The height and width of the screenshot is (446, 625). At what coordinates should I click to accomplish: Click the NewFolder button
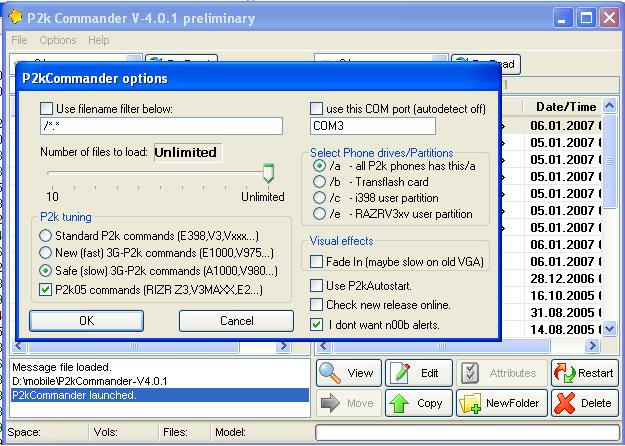click(x=502, y=403)
